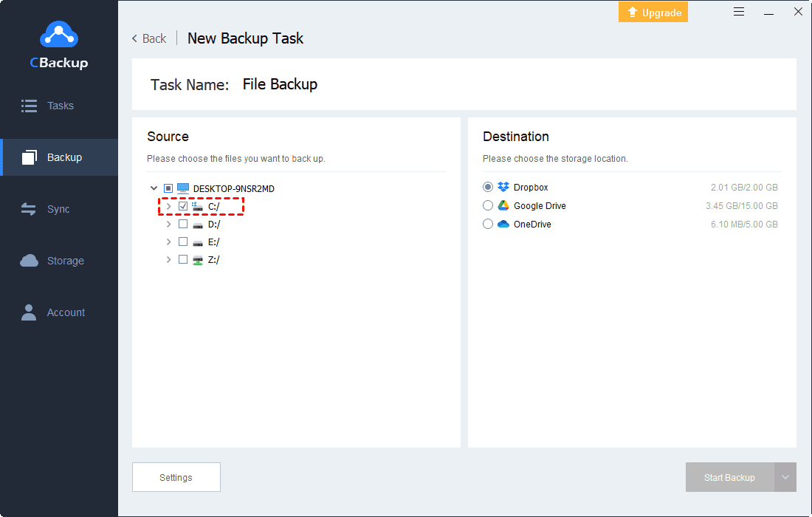This screenshot has height=517, width=812.
Task: Open the Storage section
Action: [59, 261]
